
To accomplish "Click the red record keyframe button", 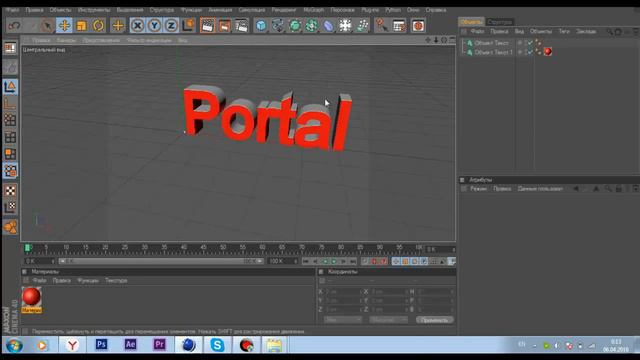I will pos(374,261).
